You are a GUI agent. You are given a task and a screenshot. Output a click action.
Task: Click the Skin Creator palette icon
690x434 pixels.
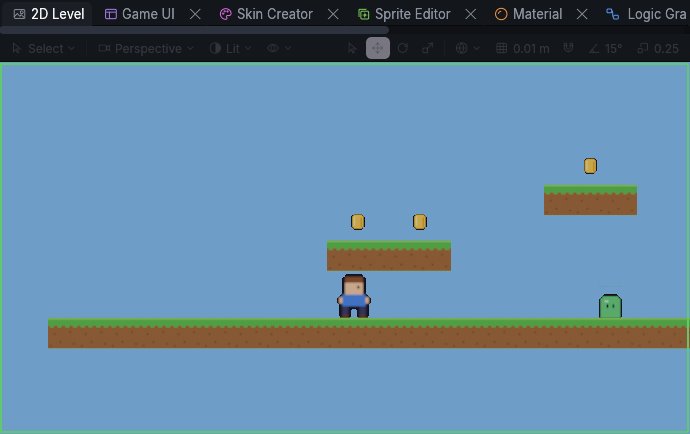coord(225,14)
